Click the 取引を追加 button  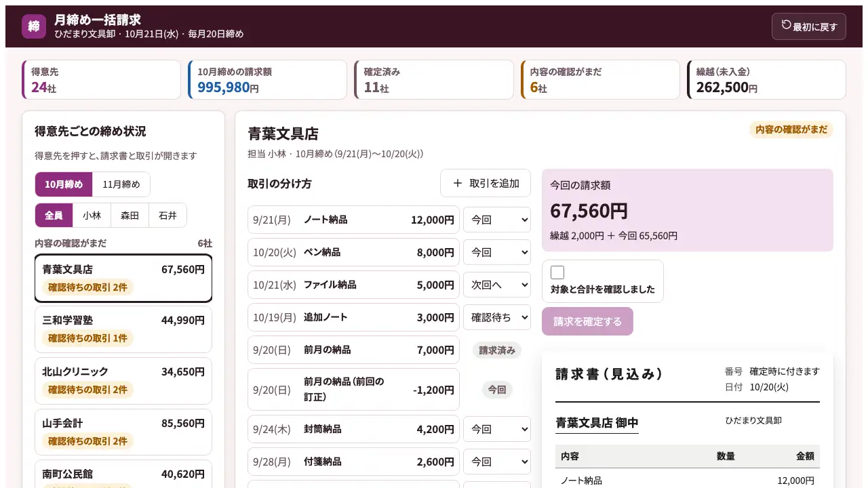click(x=486, y=183)
